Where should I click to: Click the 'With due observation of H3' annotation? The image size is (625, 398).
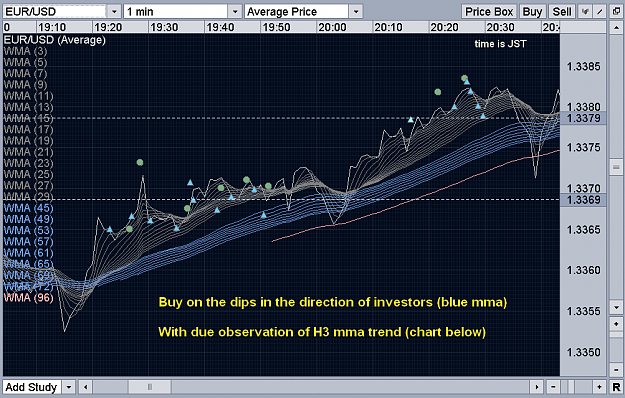pyautogui.click(x=322, y=332)
